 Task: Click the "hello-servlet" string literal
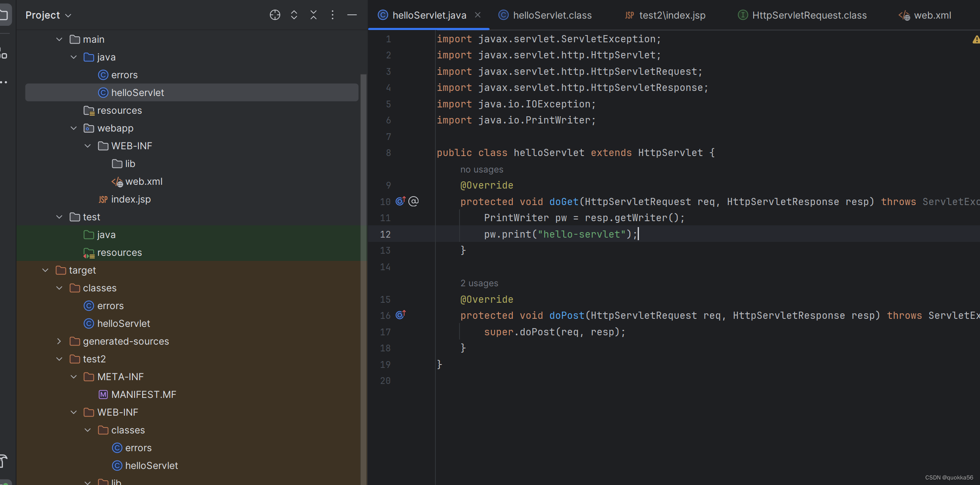(x=581, y=234)
